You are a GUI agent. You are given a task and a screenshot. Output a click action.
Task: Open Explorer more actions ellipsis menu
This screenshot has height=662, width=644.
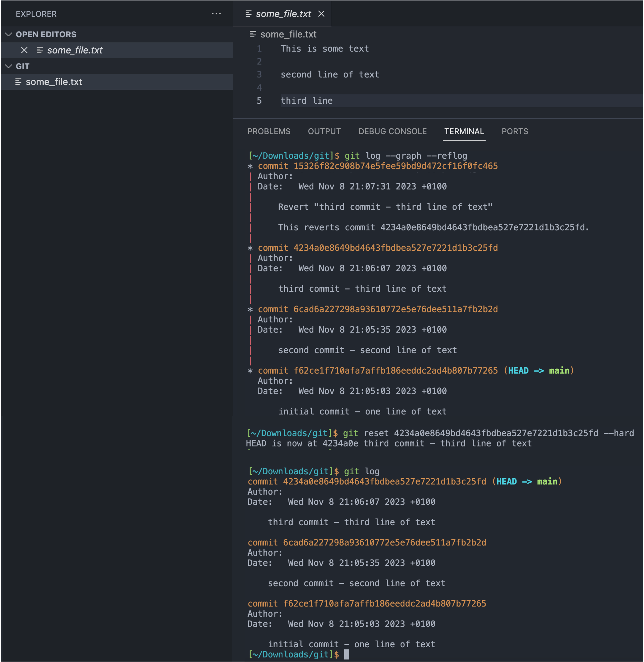pos(216,14)
